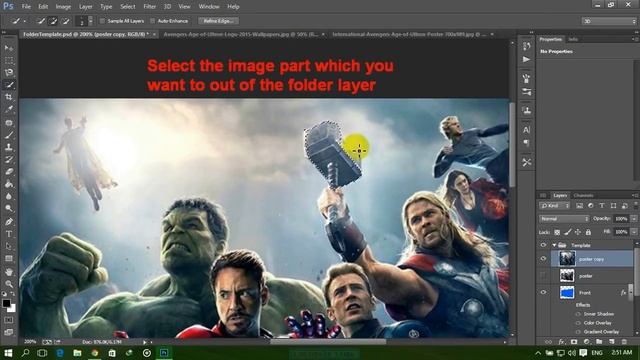Click the Link layers icon
The image size is (640, 360).
pyautogui.click(x=548, y=342)
